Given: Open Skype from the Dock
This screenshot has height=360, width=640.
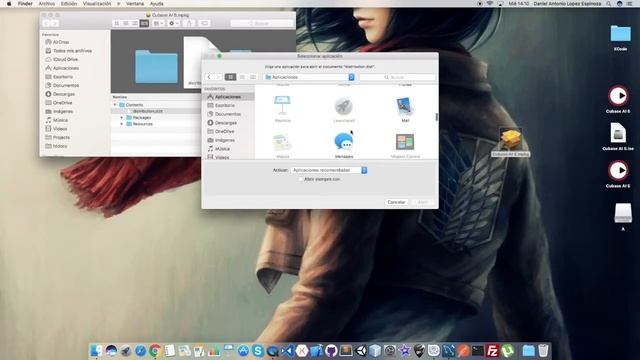Looking at the screenshot, I should (x=258, y=351).
